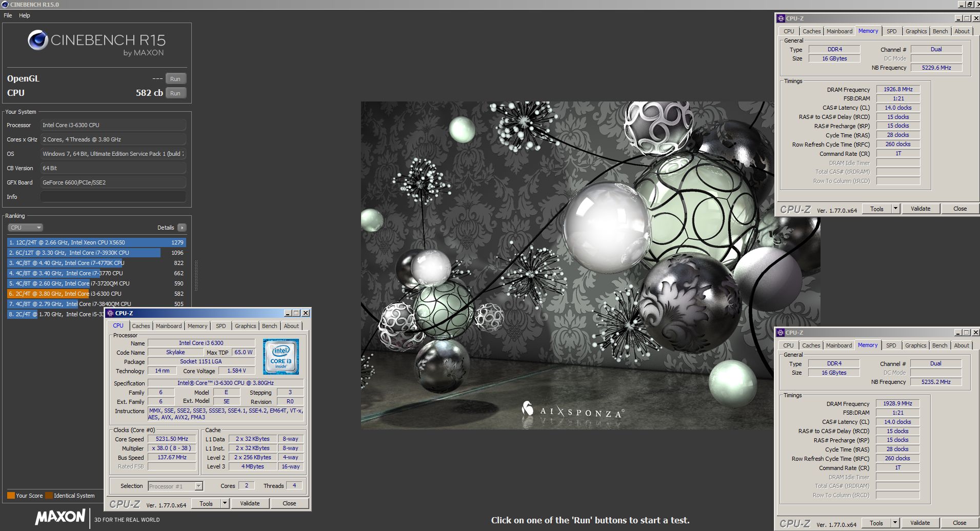Open the File menu
980x531 pixels.
click(8, 15)
